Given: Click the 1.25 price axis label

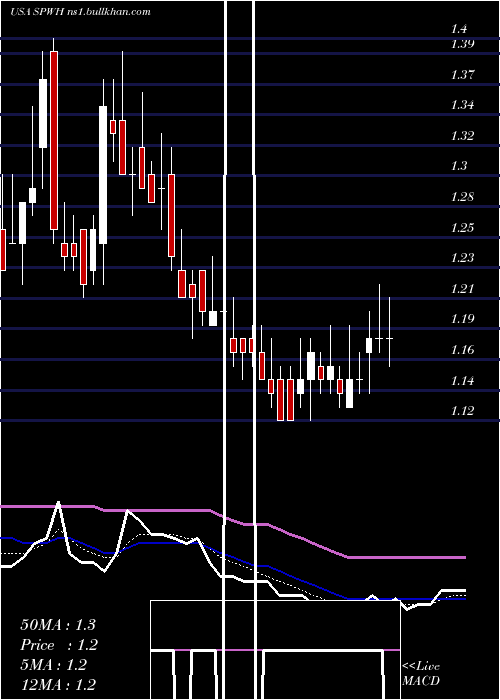Looking at the screenshot, I should point(462,228).
